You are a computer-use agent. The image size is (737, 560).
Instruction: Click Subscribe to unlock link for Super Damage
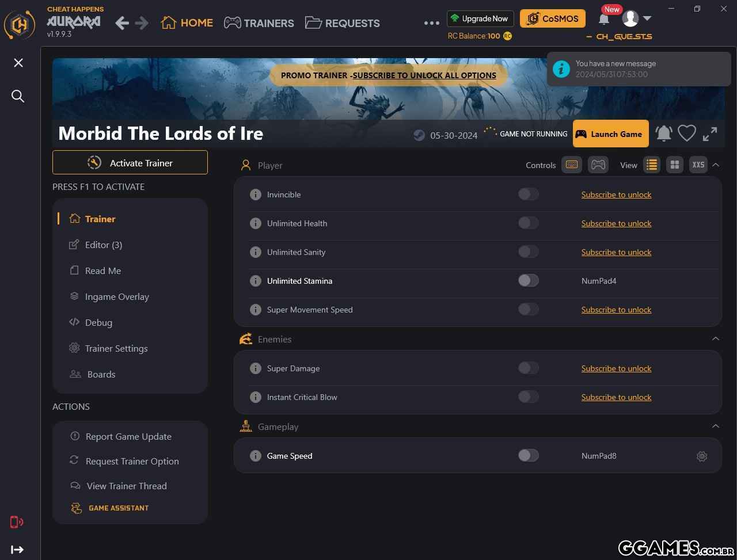click(x=616, y=368)
